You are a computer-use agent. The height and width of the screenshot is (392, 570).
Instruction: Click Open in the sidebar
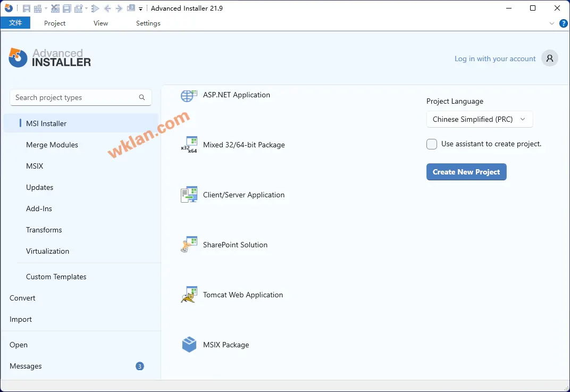[19, 345]
